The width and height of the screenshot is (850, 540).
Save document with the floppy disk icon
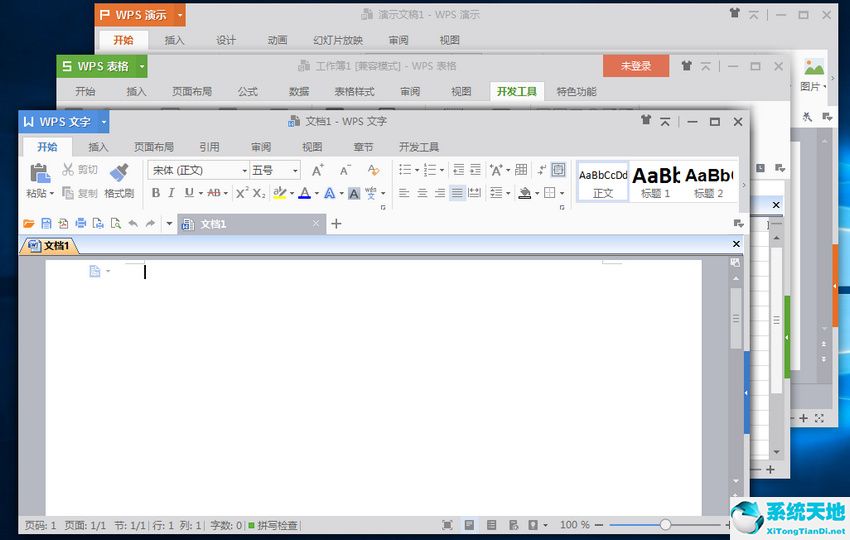tap(47, 223)
